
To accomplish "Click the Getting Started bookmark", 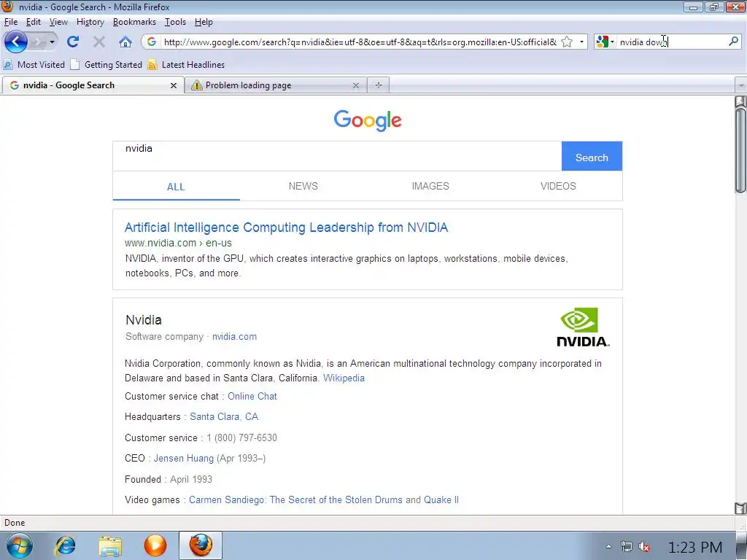I will point(107,65).
